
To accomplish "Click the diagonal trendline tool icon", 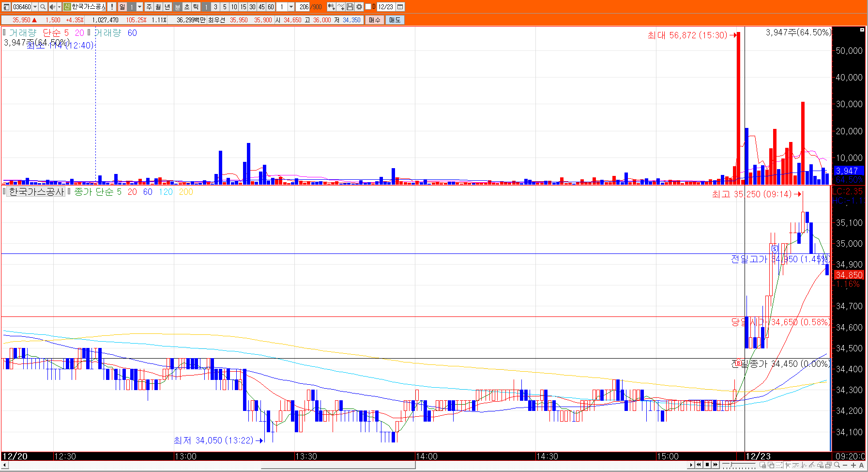I will click(812, 465).
